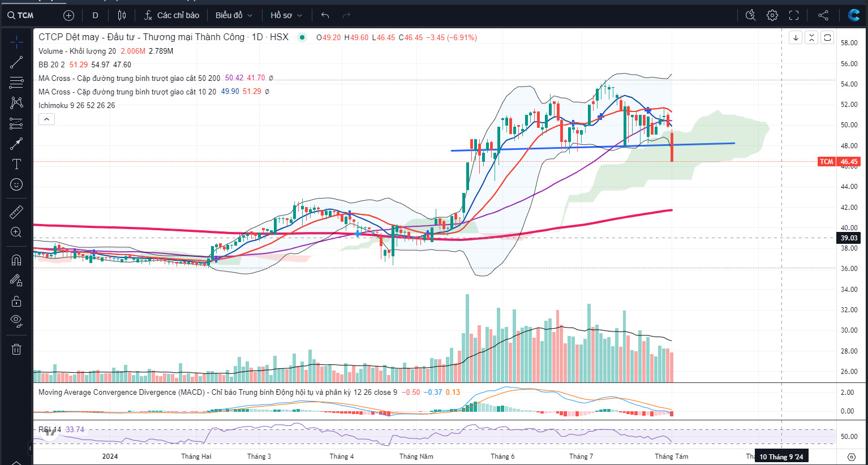Select the chart pattern drawing tool
Screen dimensions: 868x465
point(16,102)
